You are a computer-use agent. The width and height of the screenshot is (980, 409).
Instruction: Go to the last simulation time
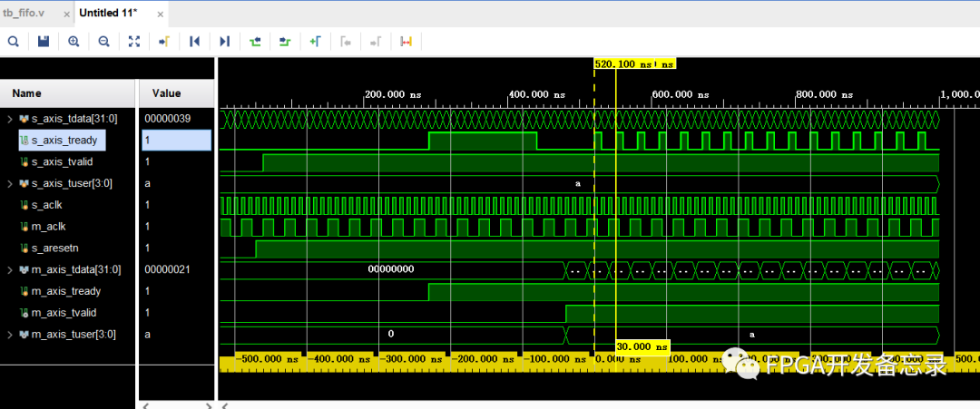coord(224,42)
